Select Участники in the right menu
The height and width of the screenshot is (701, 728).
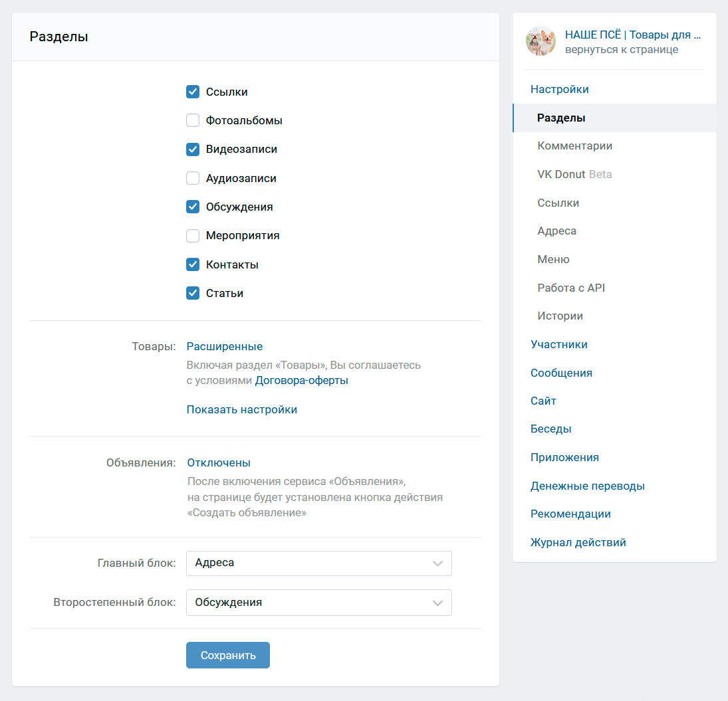point(559,344)
